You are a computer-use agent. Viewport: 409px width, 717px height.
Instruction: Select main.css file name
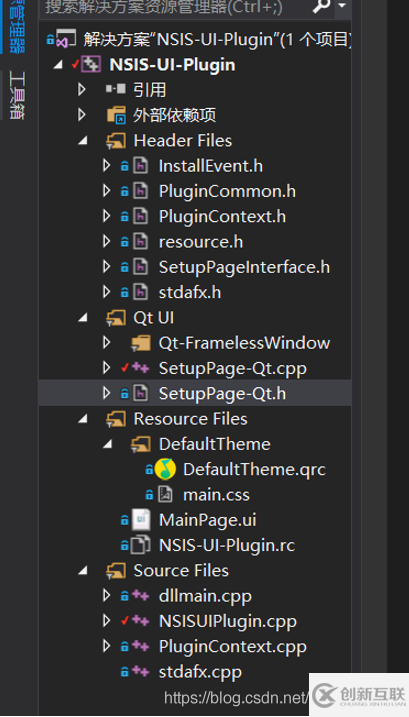(216, 495)
